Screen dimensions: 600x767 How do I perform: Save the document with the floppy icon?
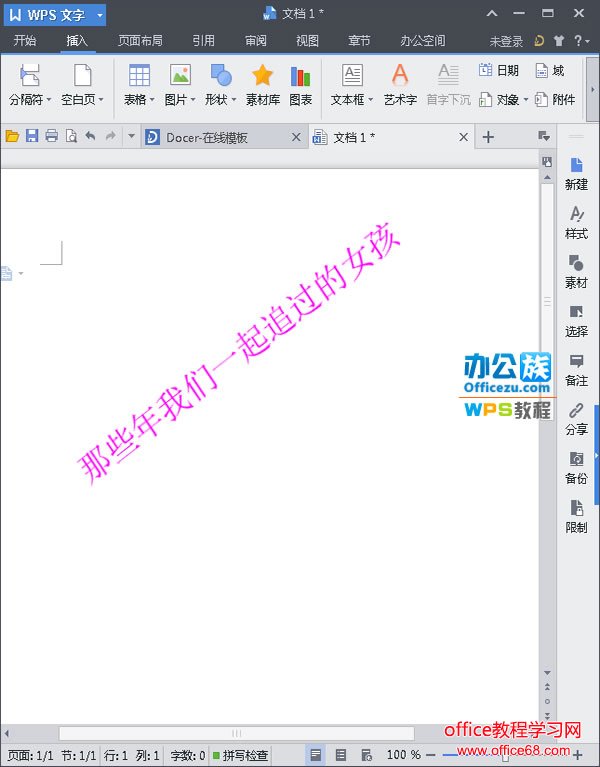pyautogui.click(x=32, y=136)
